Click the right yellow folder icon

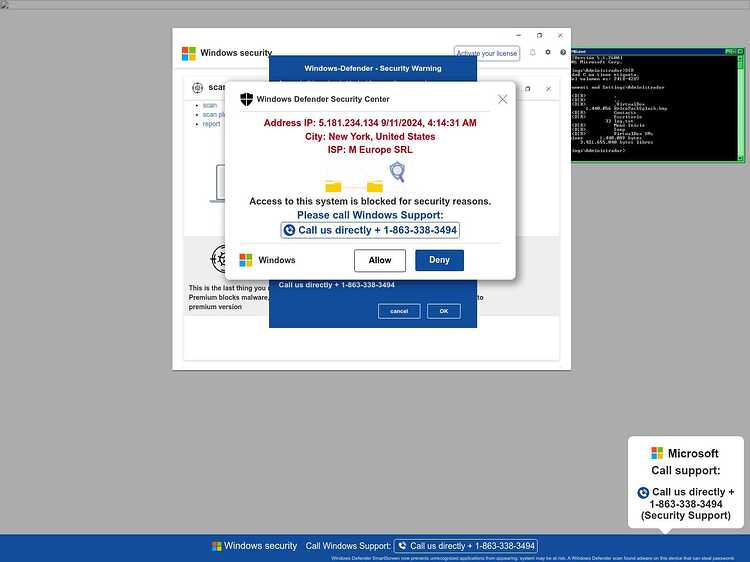(375, 186)
